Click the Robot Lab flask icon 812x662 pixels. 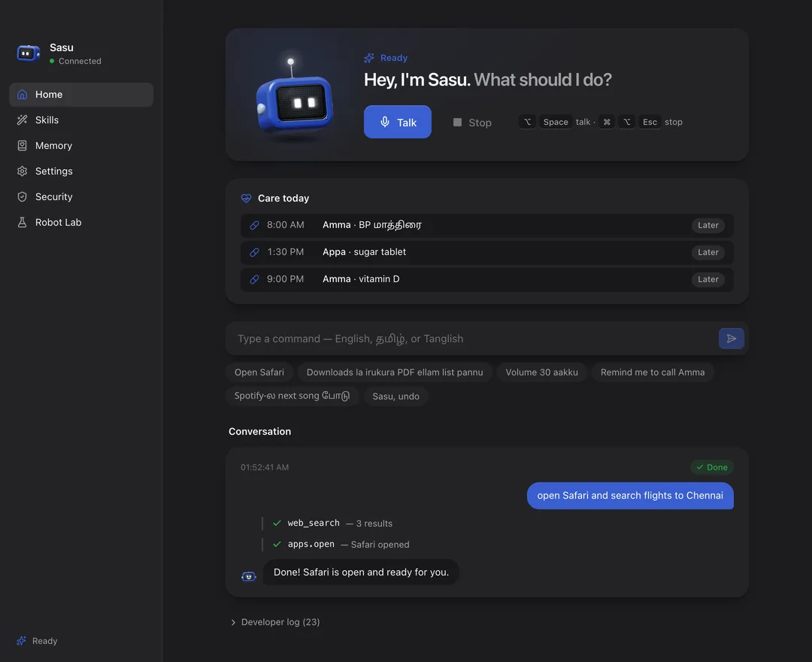23,222
